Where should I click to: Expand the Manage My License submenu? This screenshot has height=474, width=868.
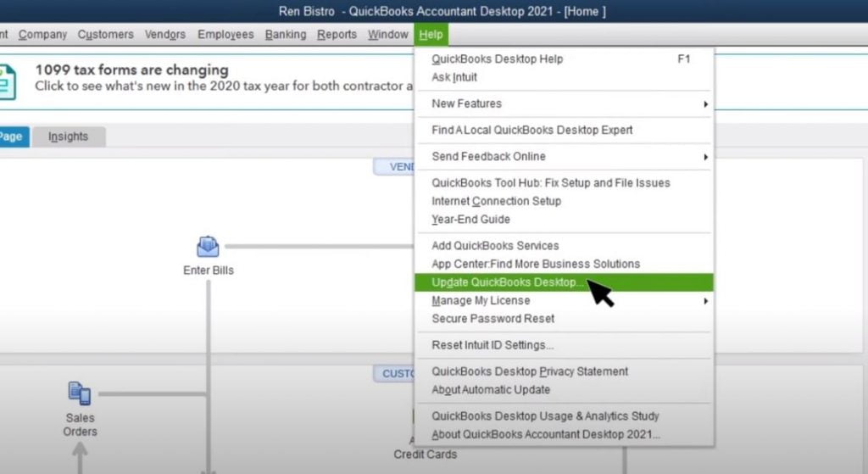point(564,300)
